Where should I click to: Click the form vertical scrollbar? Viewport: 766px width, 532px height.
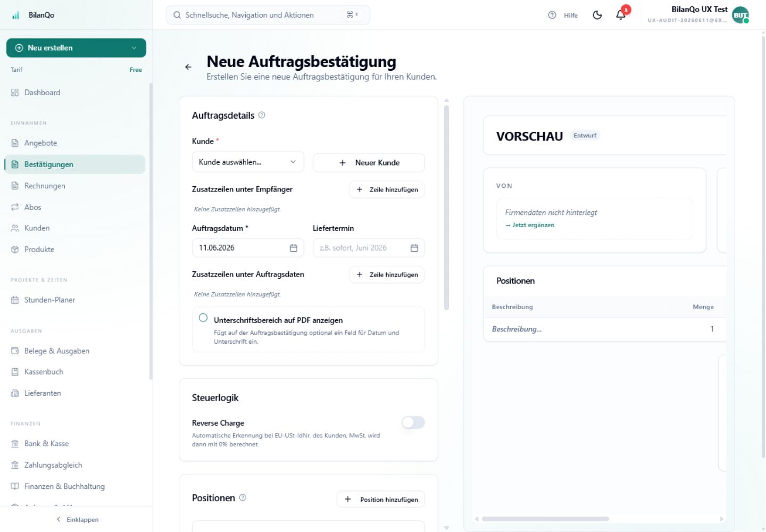click(447, 207)
